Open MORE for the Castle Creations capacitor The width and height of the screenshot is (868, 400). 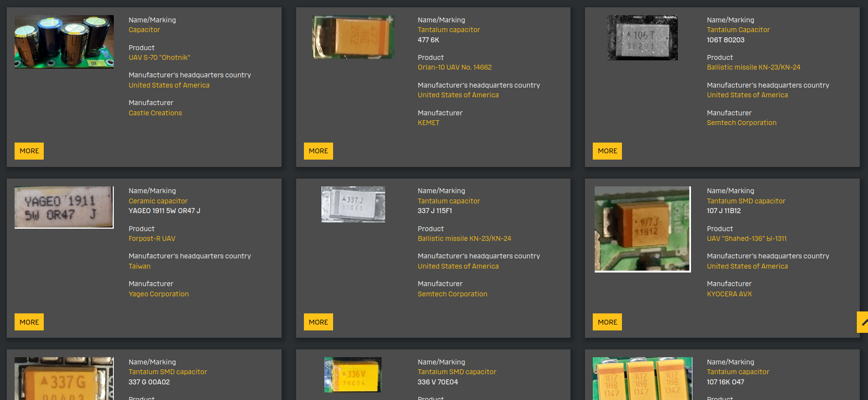29,151
